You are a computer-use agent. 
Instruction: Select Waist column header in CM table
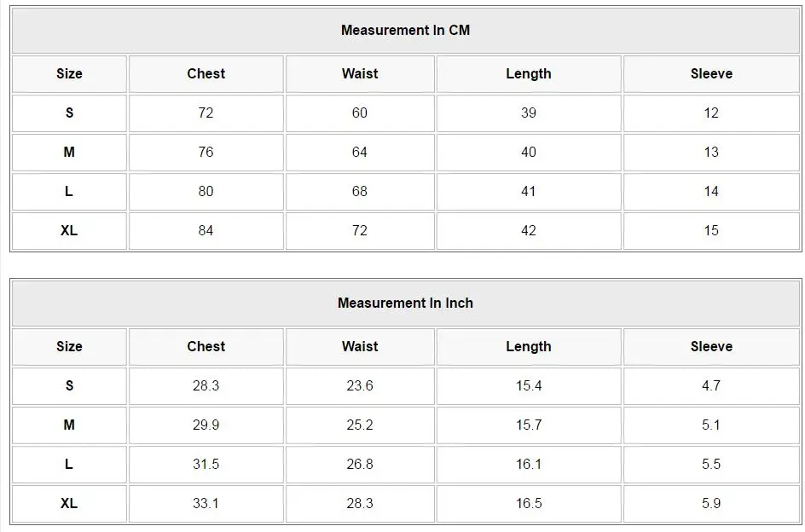coord(359,74)
